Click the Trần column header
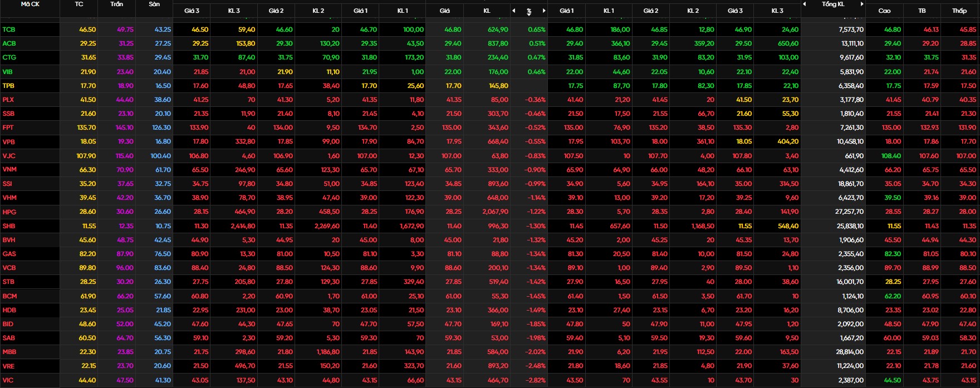 click(117, 4)
